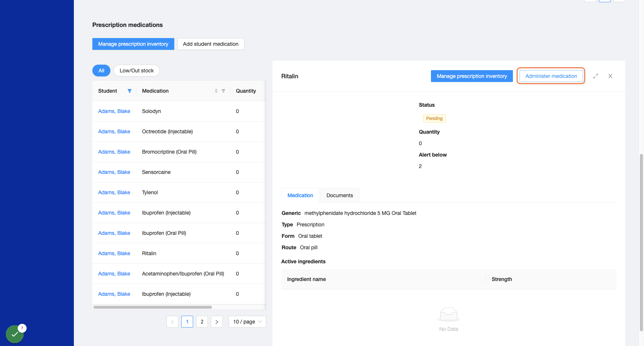The image size is (644, 346).
Task: Select the Low/Out stock filter
Action: [x=137, y=71]
